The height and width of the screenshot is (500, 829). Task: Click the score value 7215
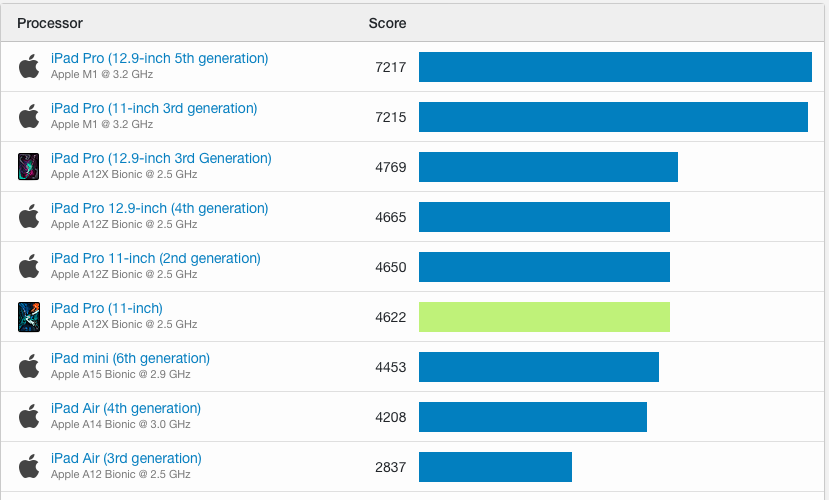tap(391, 117)
